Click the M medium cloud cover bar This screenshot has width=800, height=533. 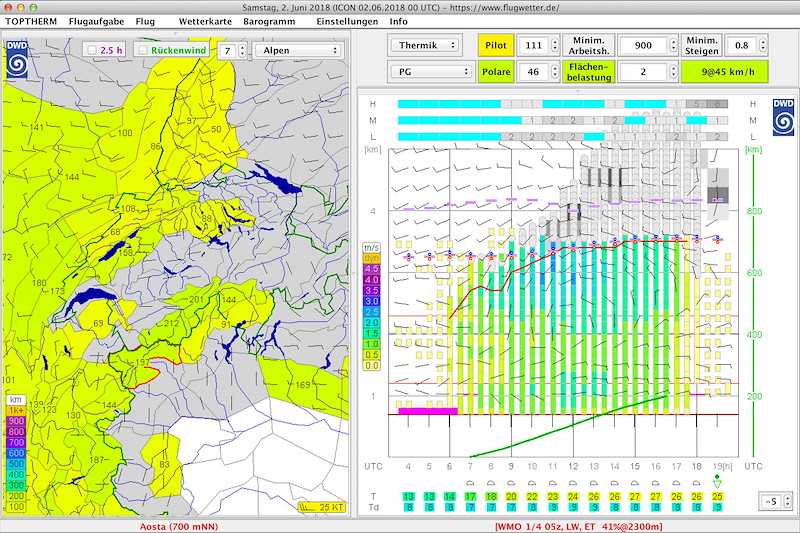pos(563,120)
